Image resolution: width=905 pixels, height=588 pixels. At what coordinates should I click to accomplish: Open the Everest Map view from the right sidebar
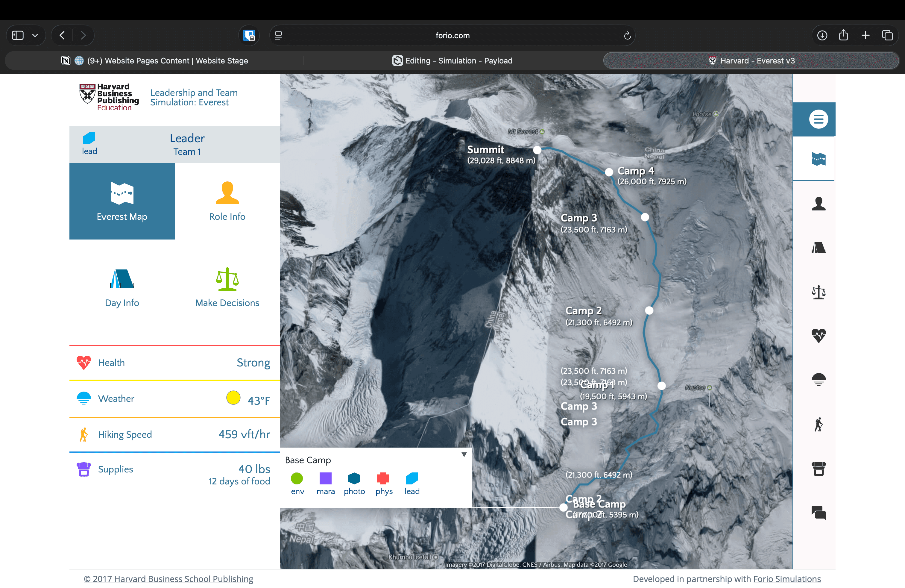click(x=819, y=159)
